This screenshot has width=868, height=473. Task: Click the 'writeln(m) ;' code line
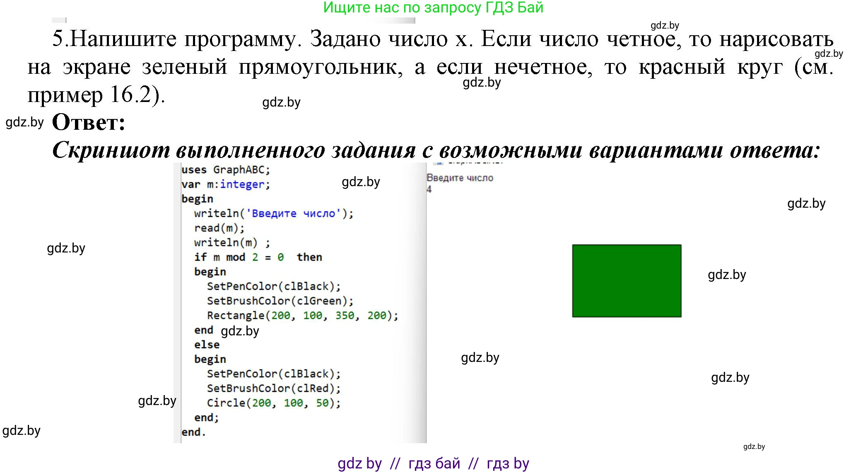pos(231,243)
